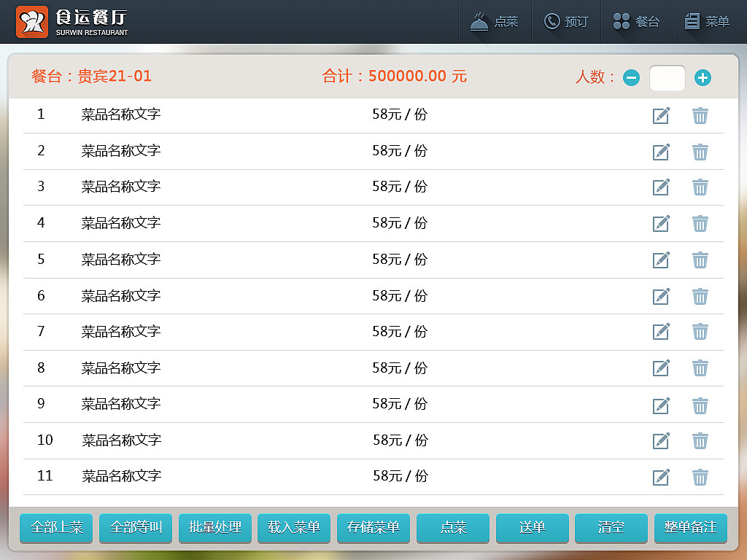Click the bottom 点菜 order button

click(x=453, y=528)
